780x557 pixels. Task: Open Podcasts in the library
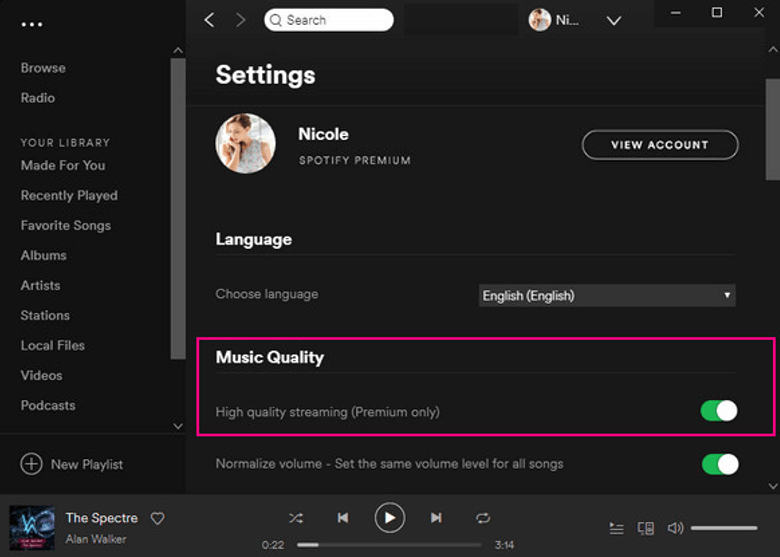tap(48, 405)
